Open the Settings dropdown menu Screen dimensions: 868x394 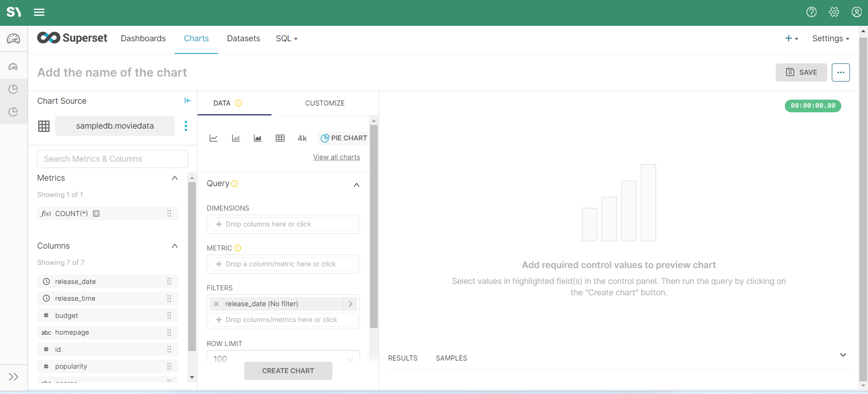(830, 38)
